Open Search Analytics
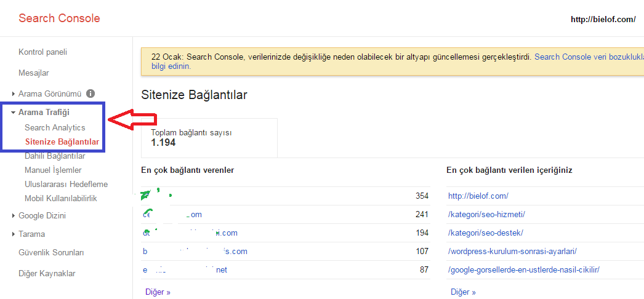This screenshot has height=299, width=644. coord(55,127)
